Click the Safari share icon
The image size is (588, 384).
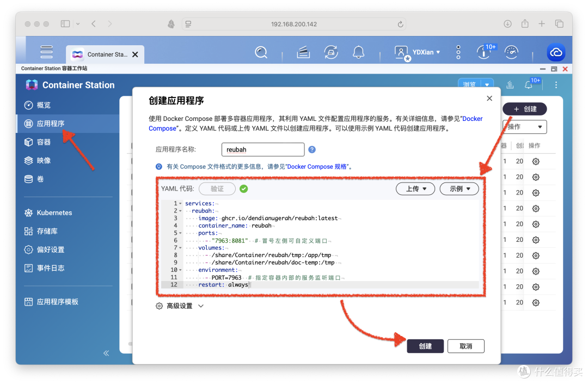coord(525,23)
